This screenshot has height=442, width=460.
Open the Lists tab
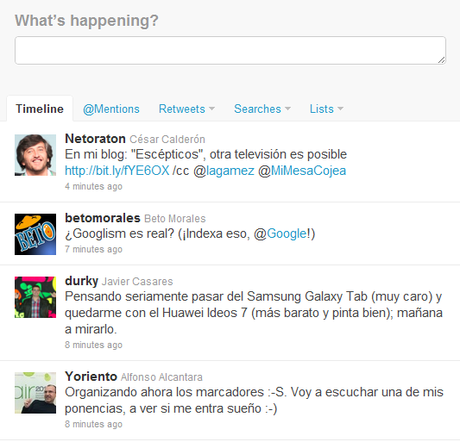coord(321,109)
